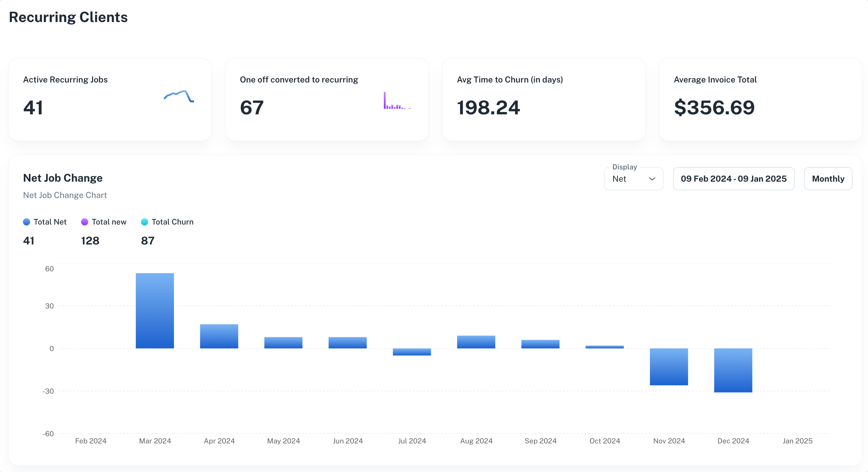Click the Aug 2024 bar
This screenshot has width=868, height=472.
coord(476,342)
